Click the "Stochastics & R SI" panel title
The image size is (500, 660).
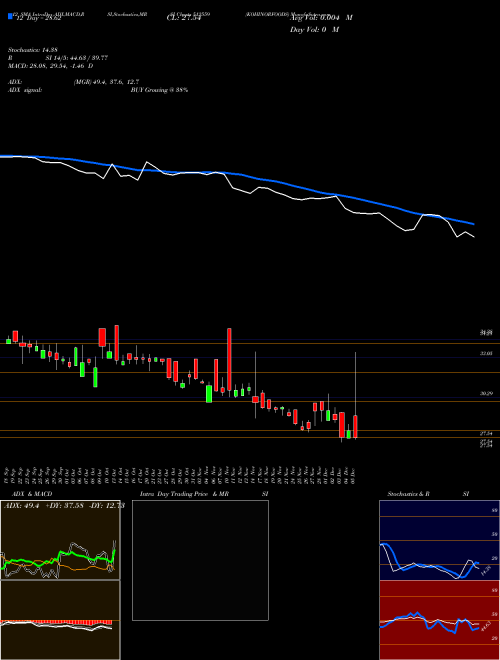428,494
